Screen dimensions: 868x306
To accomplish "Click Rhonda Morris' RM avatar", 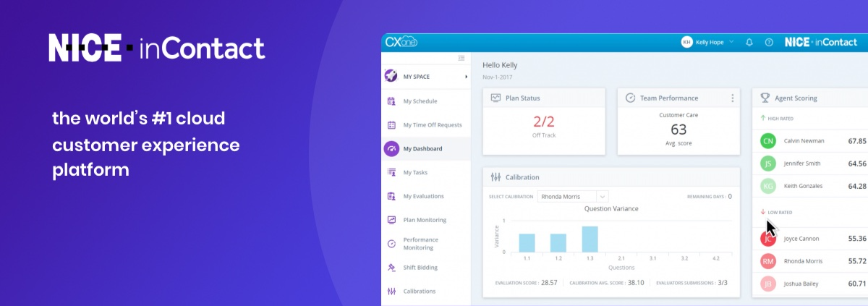I will [768, 261].
